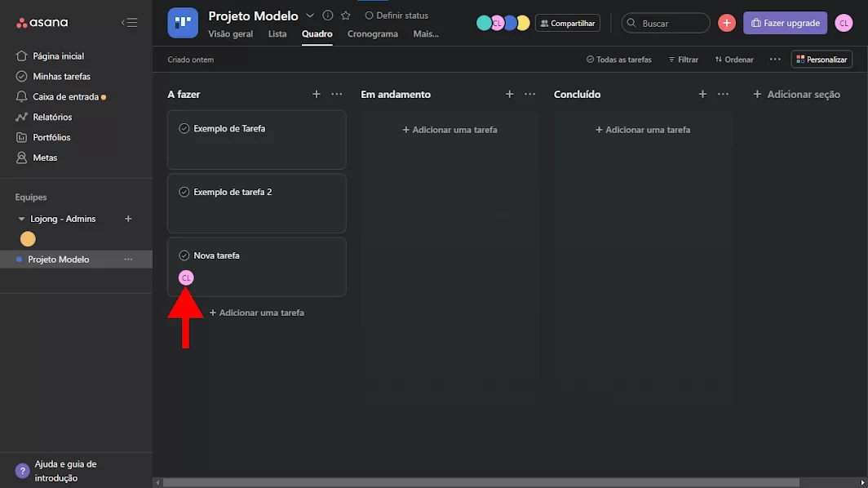The height and width of the screenshot is (488, 868).
Task: Click the teal member avatar
Action: 483,24
